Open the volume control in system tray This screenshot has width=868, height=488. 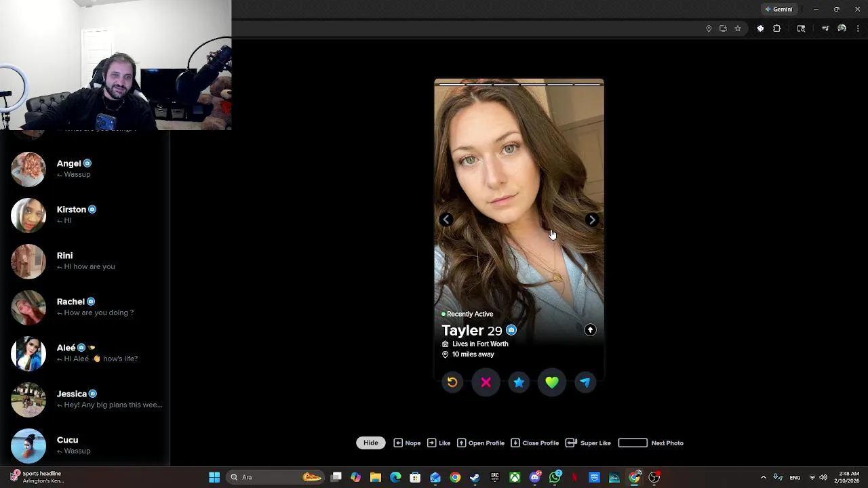point(823,477)
